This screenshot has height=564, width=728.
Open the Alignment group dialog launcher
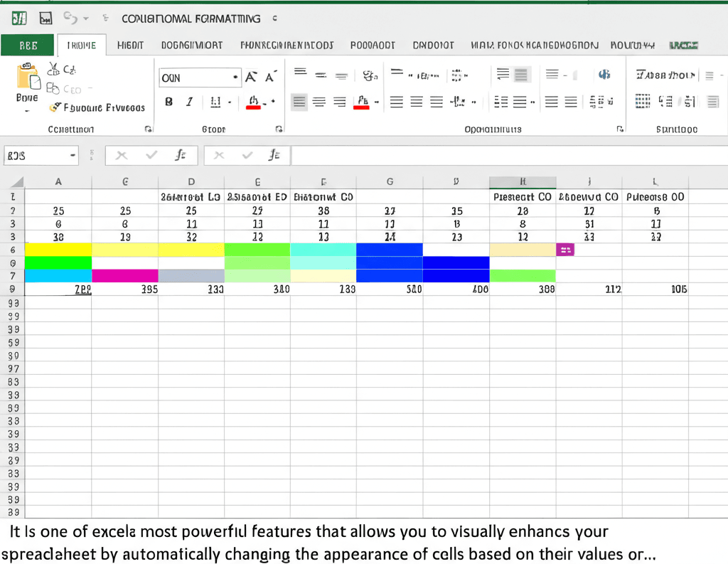click(619, 129)
